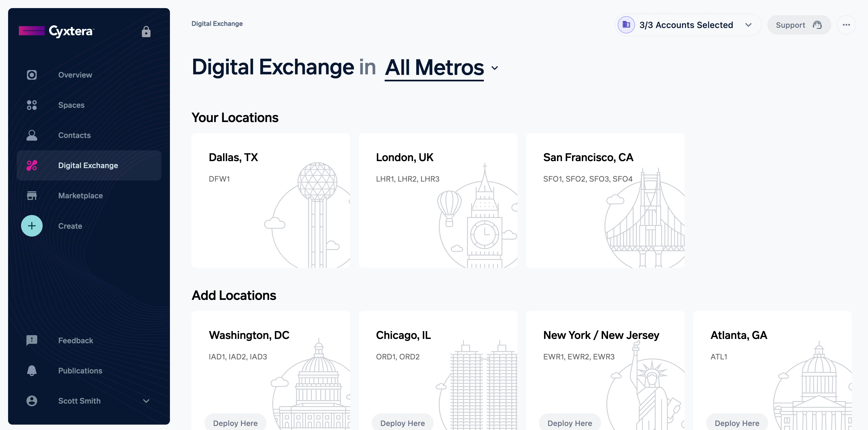Click the Cyxtera logo

(57, 31)
